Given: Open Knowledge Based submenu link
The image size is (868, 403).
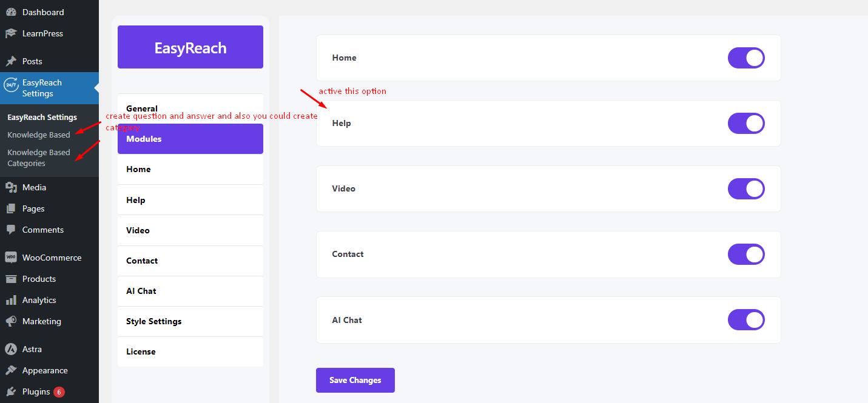Looking at the screenshot, I should [39, 135].
